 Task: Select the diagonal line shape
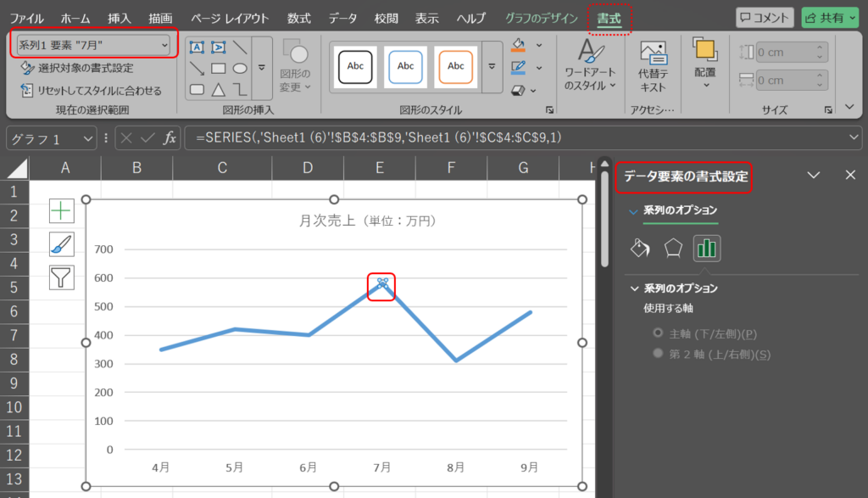[x=240, y=48]
